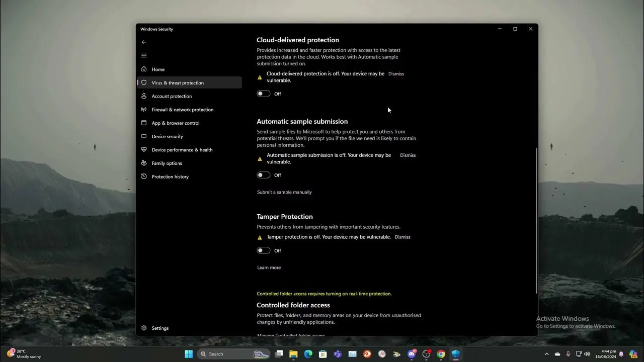Turn on Automatic sample submission

click(x=263, y=175)
